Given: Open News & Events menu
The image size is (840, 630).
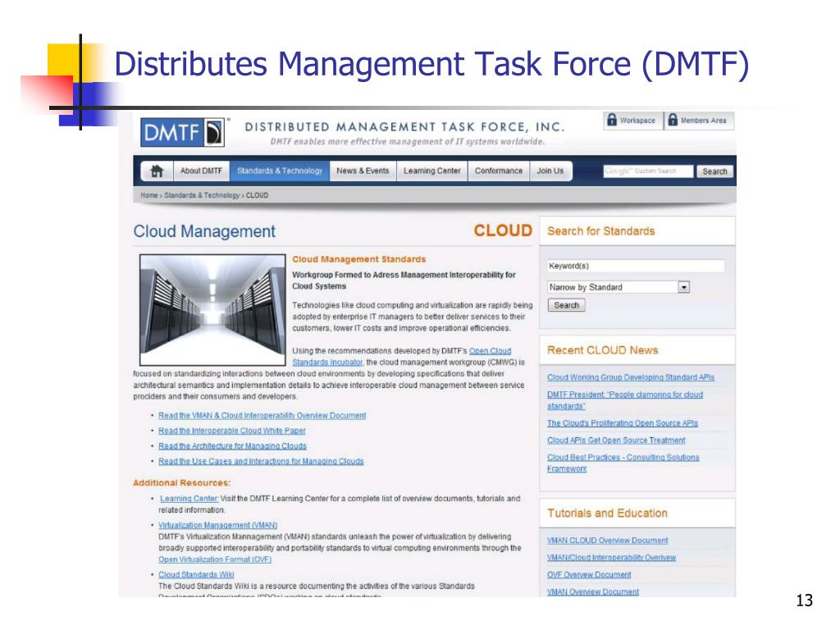Looking at the screenshot, I should point(363,171).
